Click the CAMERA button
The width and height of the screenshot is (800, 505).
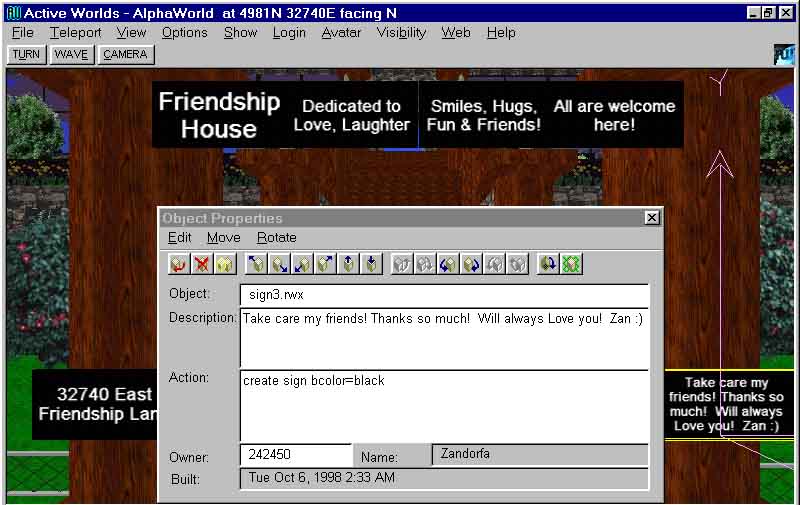click(126, 55)
